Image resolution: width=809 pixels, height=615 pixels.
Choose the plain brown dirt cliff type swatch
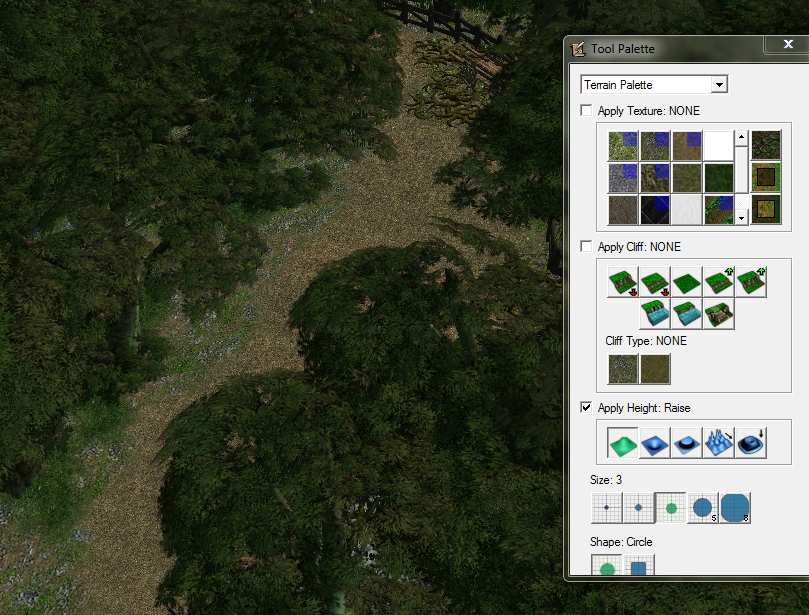[x=655, y=368]
